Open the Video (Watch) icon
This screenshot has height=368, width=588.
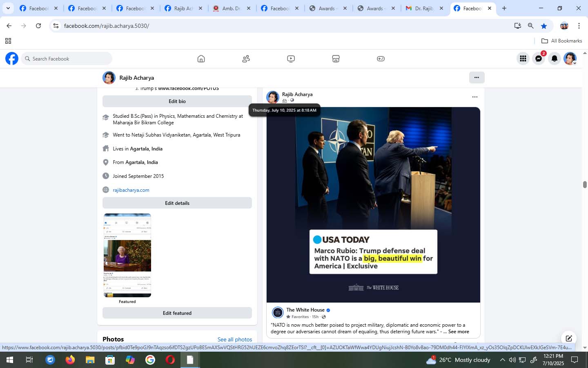tap(291, 59)
